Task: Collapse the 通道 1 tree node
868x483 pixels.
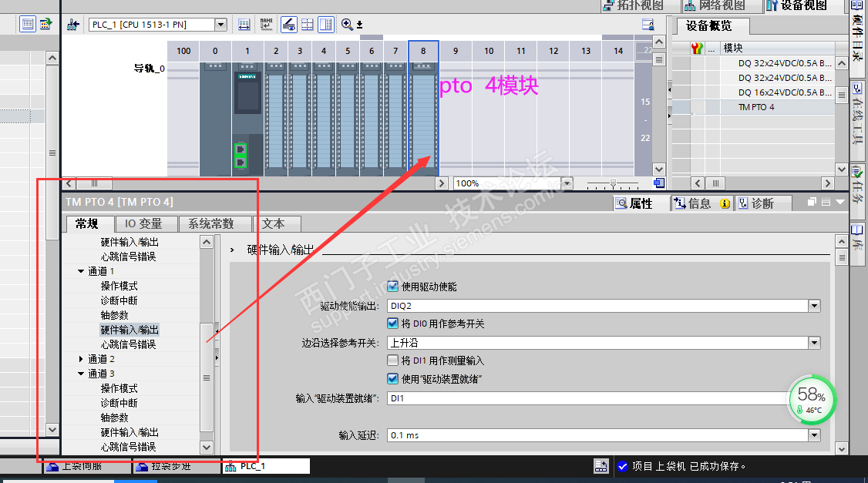Action: coord(81,271)
